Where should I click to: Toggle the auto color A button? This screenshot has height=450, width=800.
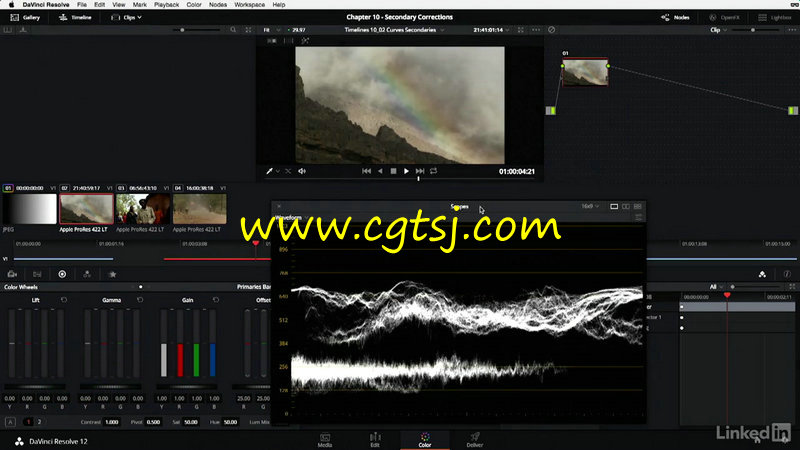tap(10, 422)
